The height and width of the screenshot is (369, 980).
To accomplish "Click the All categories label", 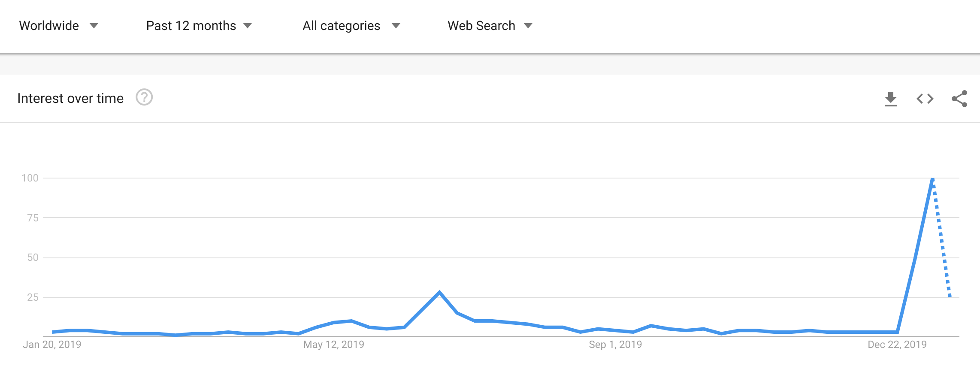I will [341, 25].
